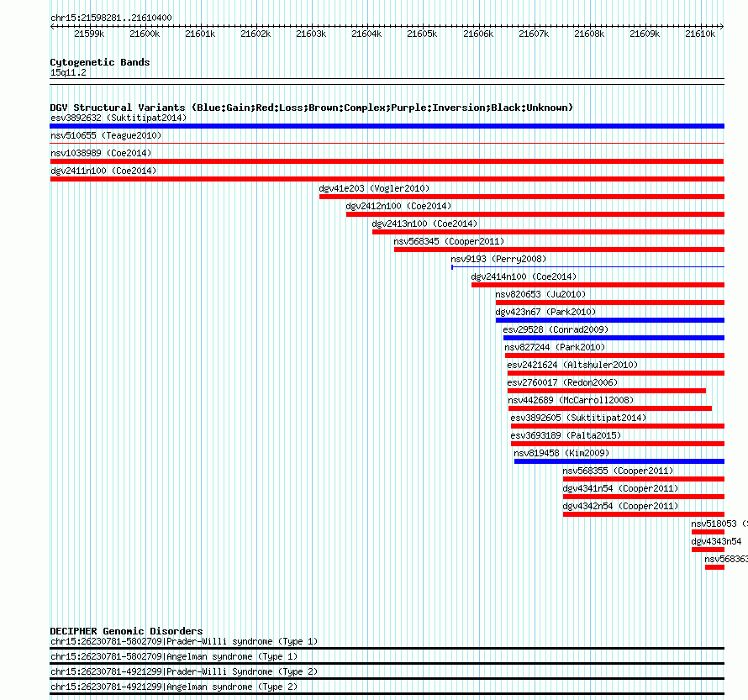Click the Angelman syndrome (Type 1) entry
This screenshot has height=700, width=748.
pyautogui.click(x=174, y=656)
